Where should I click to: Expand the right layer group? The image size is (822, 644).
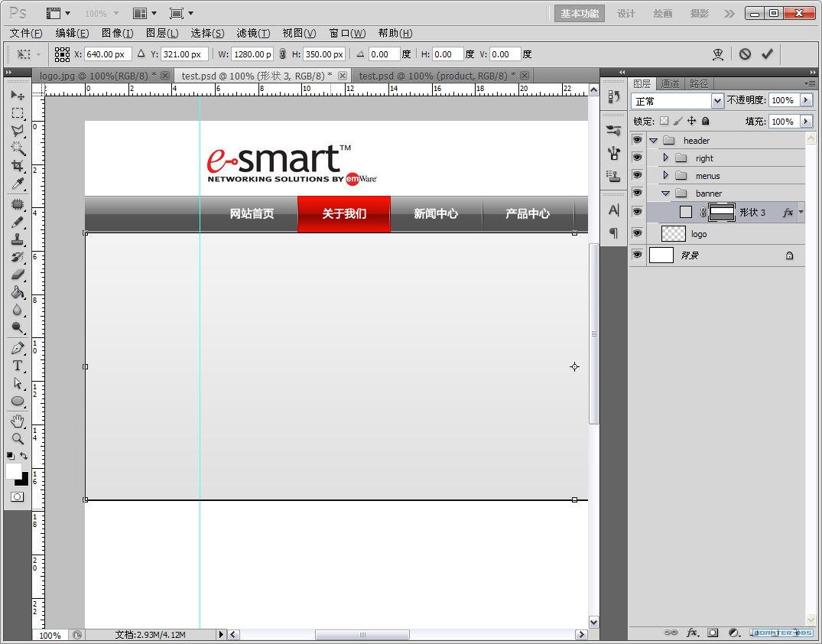[666, 158]
